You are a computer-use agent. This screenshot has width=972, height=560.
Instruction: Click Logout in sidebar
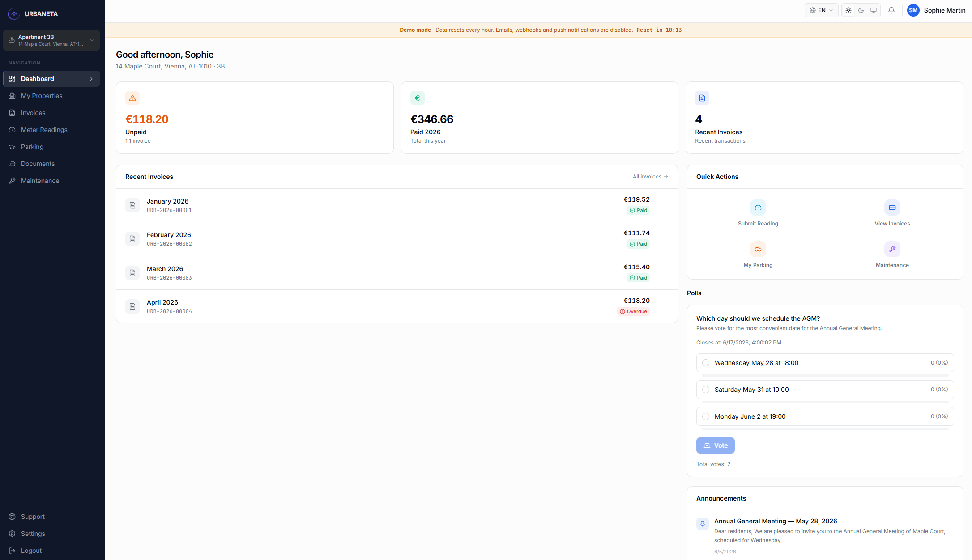[x=51, y=551]
